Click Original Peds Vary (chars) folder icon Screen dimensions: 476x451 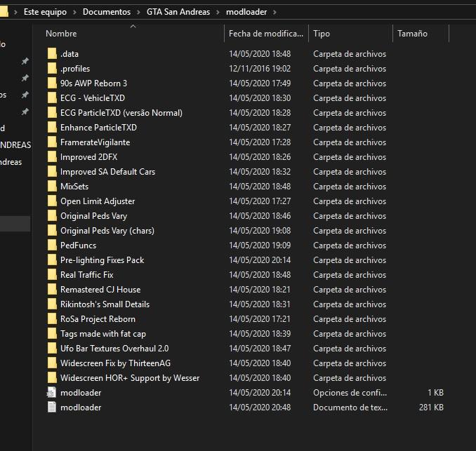point(52,230)
